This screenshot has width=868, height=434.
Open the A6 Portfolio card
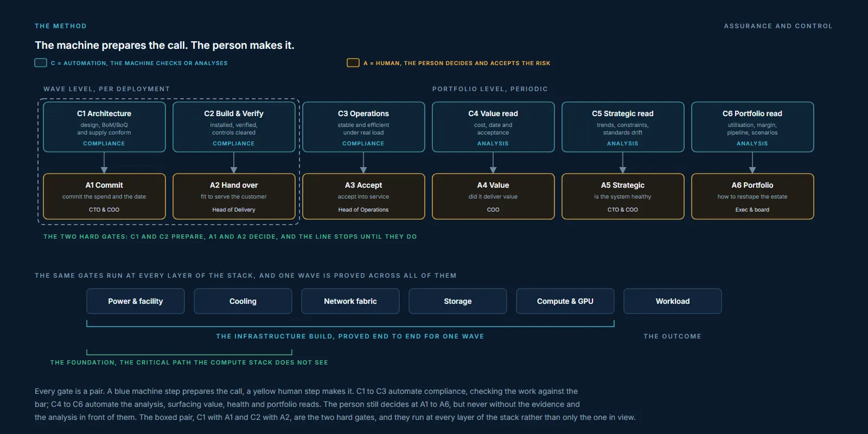[752, 196]
